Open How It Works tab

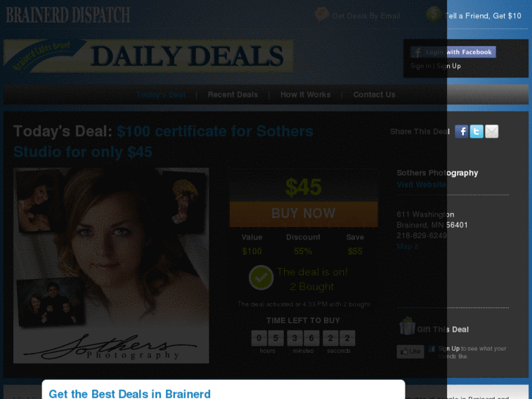coord(305,94)
